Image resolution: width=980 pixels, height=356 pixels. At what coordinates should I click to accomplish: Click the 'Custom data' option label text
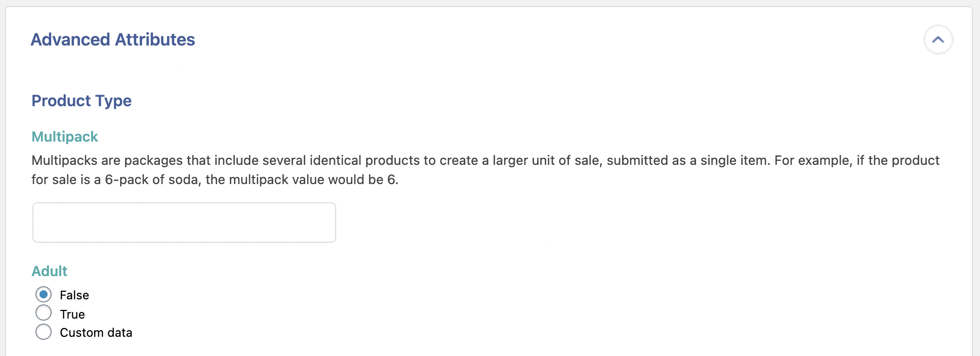point(96,333)
